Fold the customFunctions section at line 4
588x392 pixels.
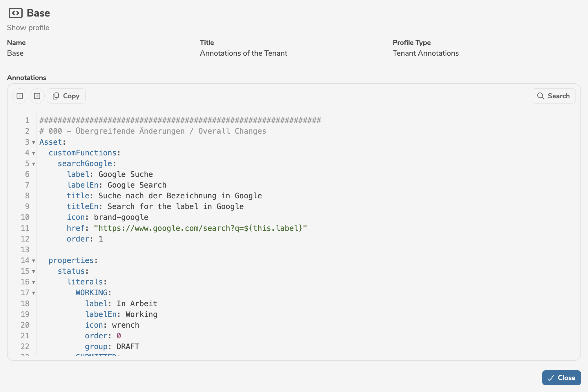(34, 153)
